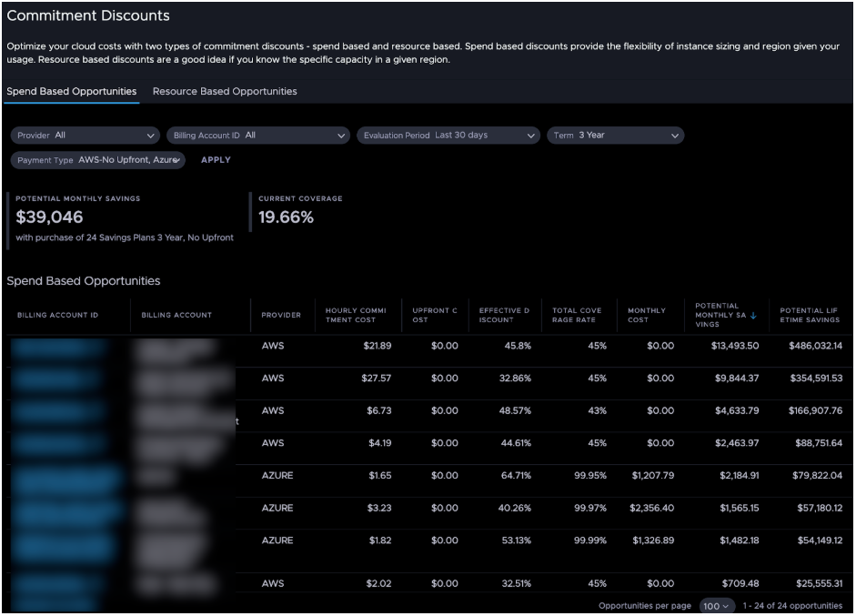
Task: Open the Provider All dropdown
Action: click(84, 135)
